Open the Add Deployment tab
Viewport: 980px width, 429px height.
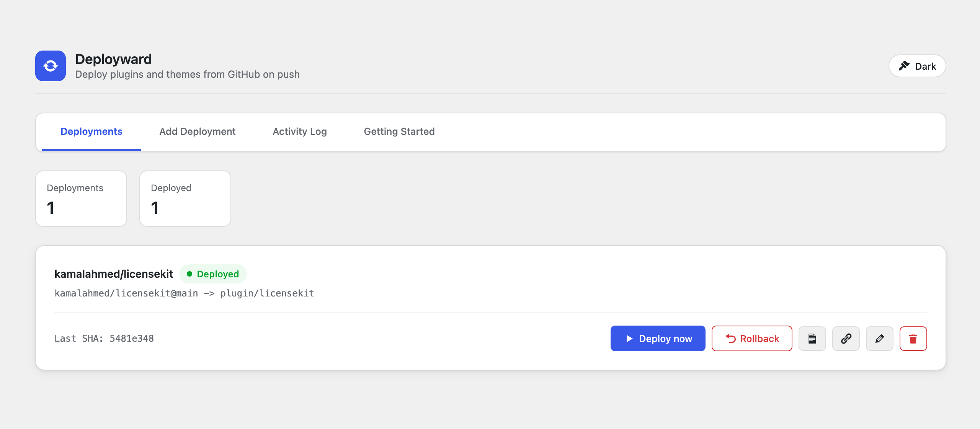[x=198, y=131]
